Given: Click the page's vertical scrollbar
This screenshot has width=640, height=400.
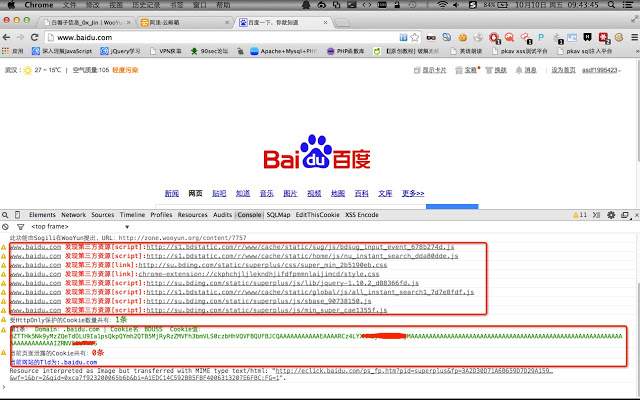Looking at the screenshot, I should tap(638, 110).
